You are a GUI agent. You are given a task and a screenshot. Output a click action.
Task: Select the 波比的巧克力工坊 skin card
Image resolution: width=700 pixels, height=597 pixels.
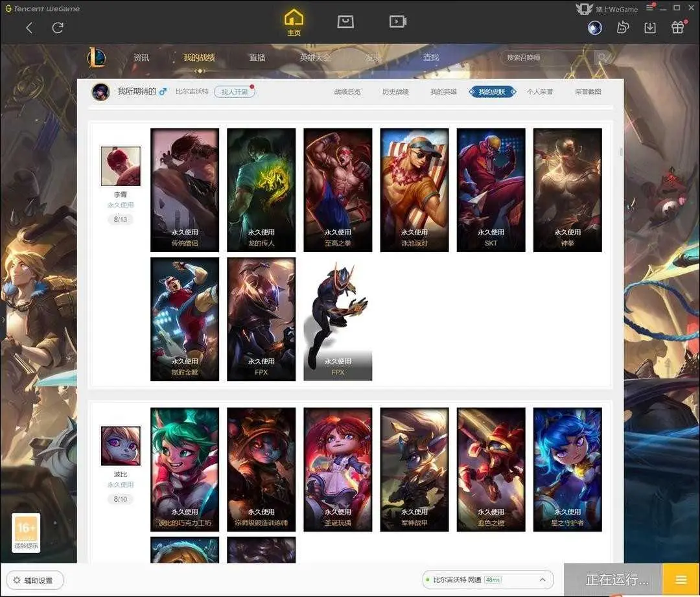point(185,470)
